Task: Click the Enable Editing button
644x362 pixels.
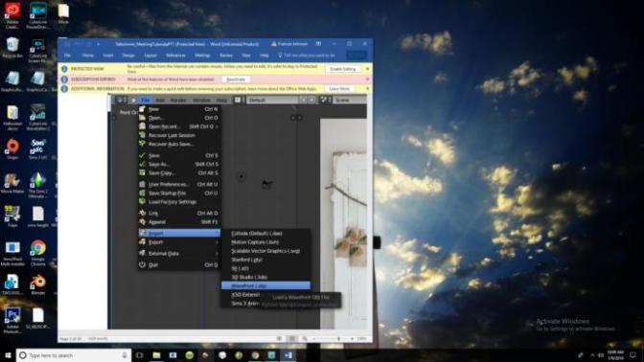Action: (x=342, y=69)
